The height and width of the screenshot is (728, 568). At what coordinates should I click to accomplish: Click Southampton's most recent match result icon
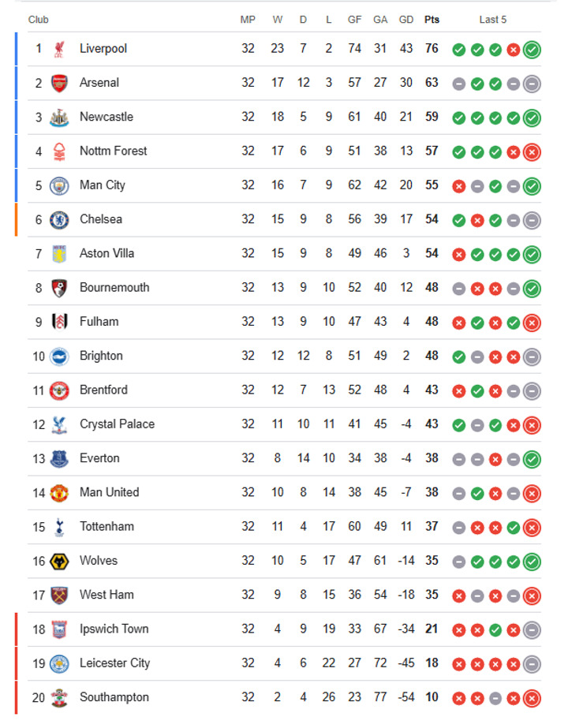(532, 698)
